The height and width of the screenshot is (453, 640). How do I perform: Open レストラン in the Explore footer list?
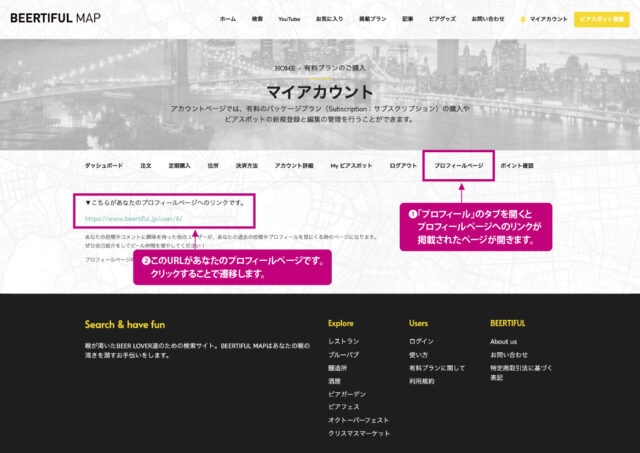tap(344, 341)
